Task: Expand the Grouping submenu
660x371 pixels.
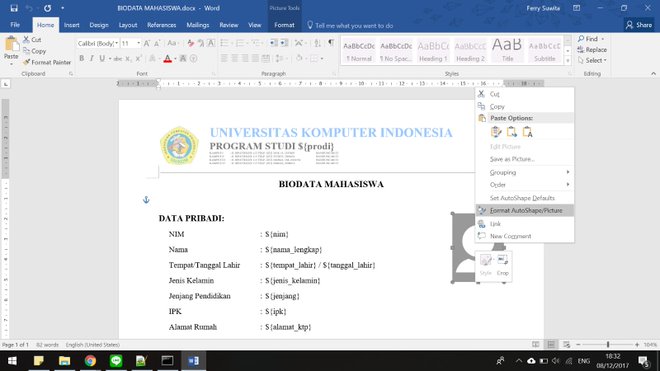Action: click(525, 172)
